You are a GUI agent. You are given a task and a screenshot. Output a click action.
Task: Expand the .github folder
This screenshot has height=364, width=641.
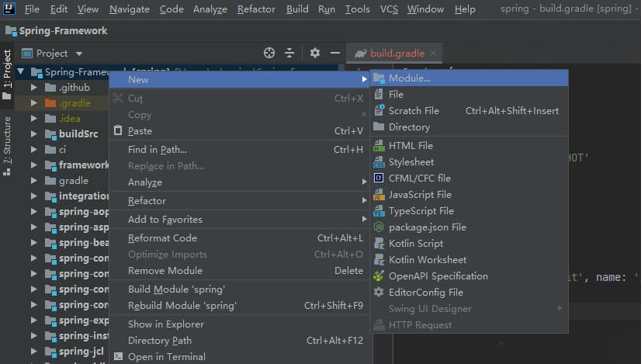coord(34,88)
